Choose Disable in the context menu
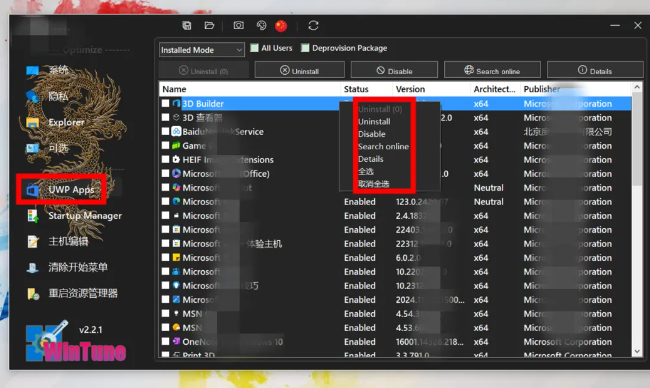650x388 pixels. click(x=371, y=134)
